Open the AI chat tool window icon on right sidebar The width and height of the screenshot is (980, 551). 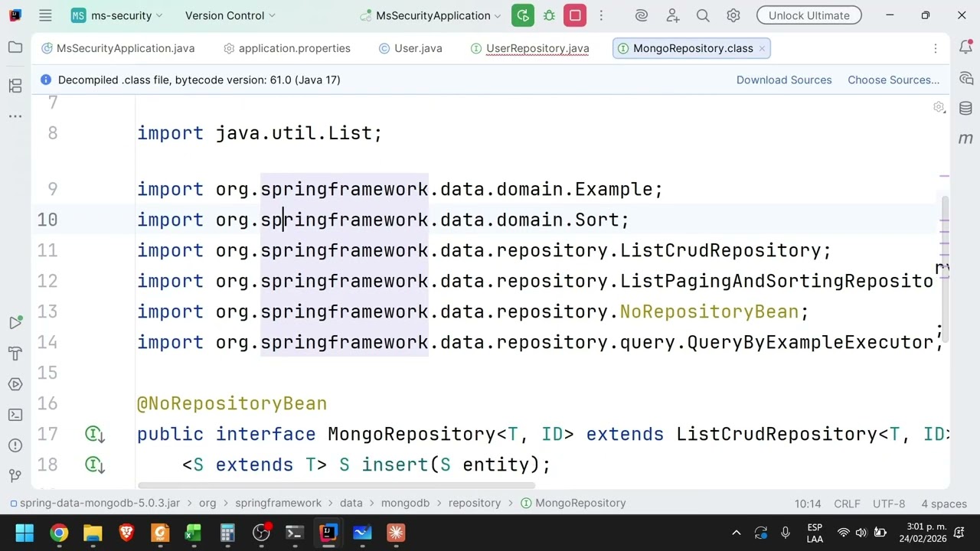coord(965,78)
